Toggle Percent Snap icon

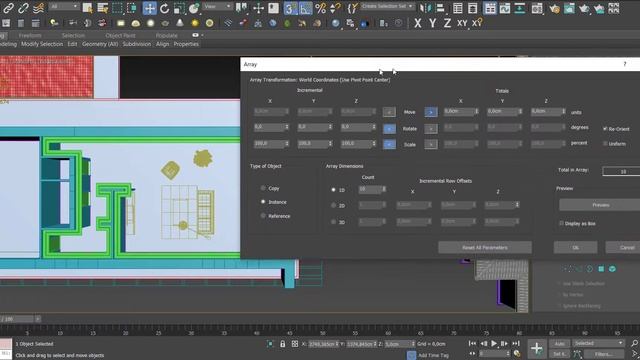point(320,8)
